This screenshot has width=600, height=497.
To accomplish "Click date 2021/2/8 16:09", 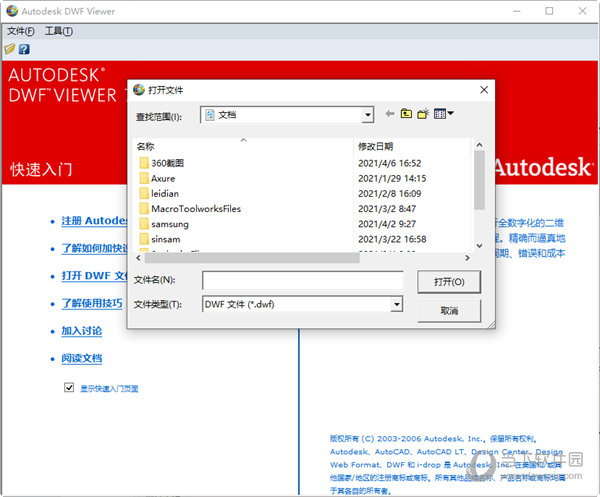I will pos(390,194).
